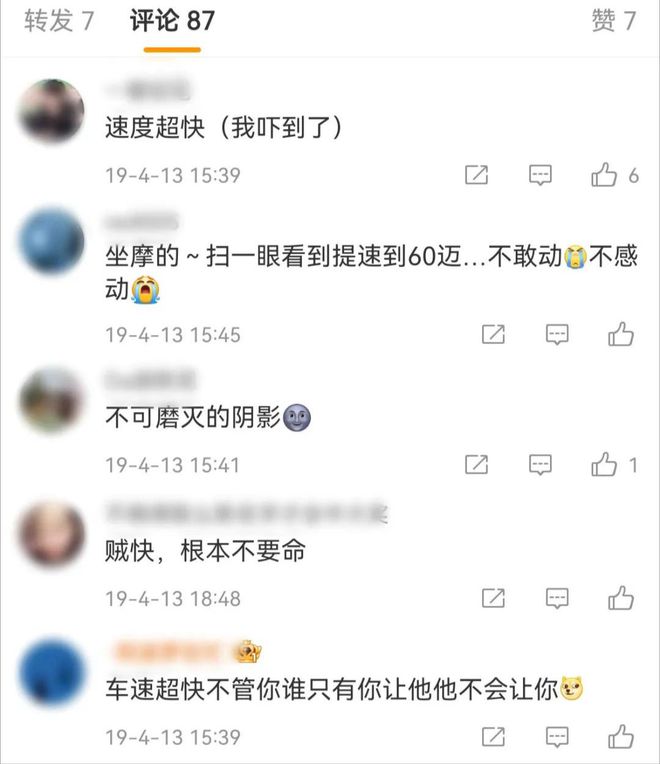Viewport: 660px width, 764px height.
Task: Repost the comment 速度超快（我吓到了）
Action: (476, 175)
